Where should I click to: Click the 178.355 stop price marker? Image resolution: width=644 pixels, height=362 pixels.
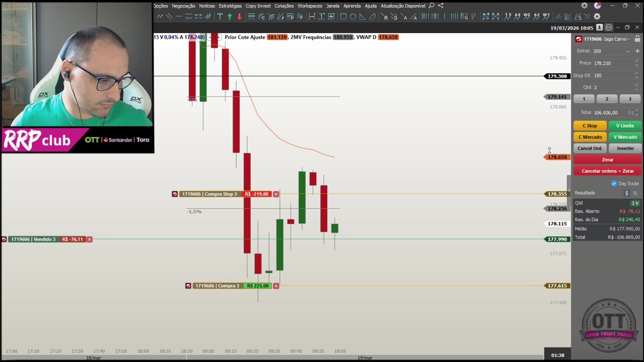click(x=557, y=194)
